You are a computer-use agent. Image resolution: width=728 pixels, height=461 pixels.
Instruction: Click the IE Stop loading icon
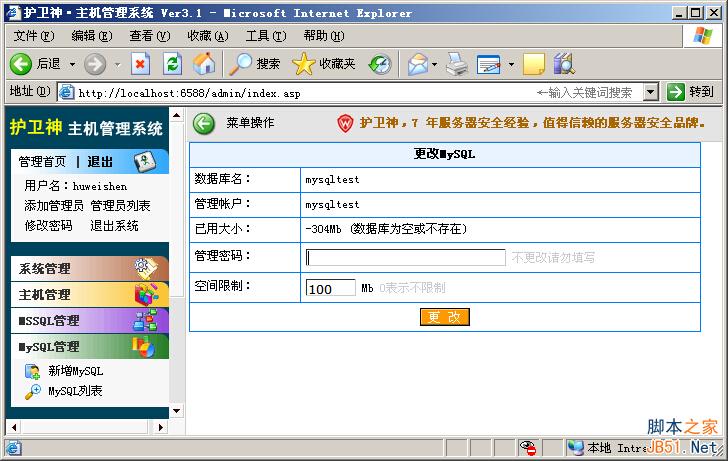pos(141,64)
